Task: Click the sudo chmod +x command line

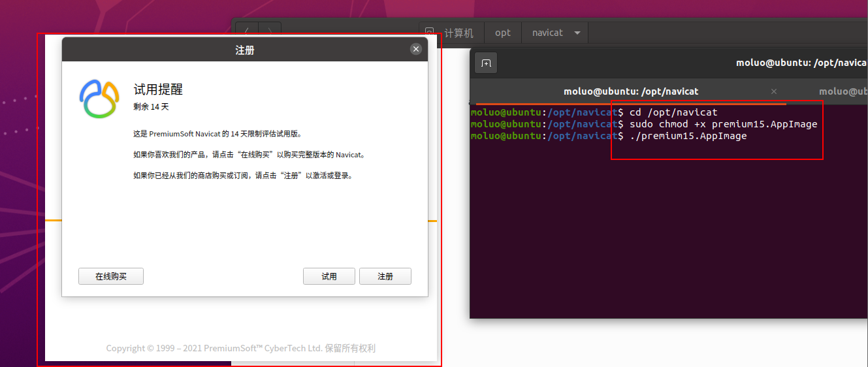Action: (724, 124)
